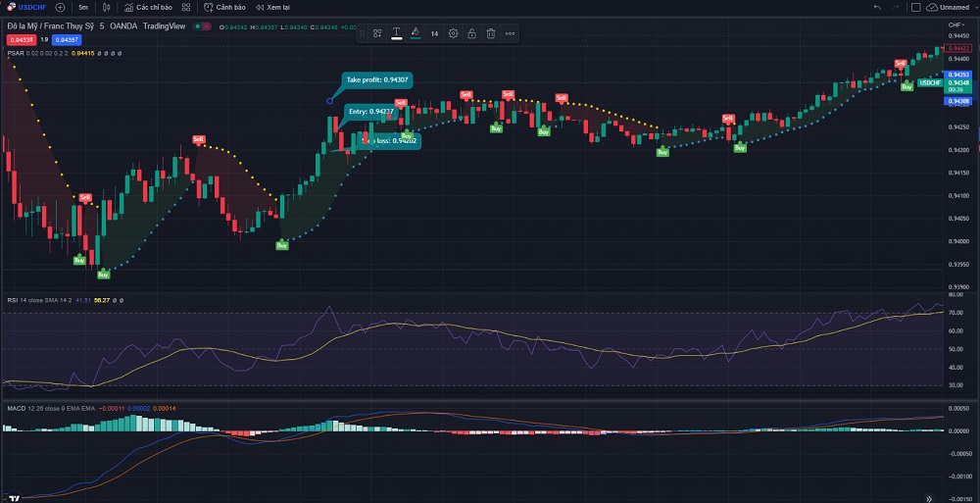Screen dimensions: 980x503
Task: Click the red sell price 0.94337 button
Action: (x=22, y=39)
